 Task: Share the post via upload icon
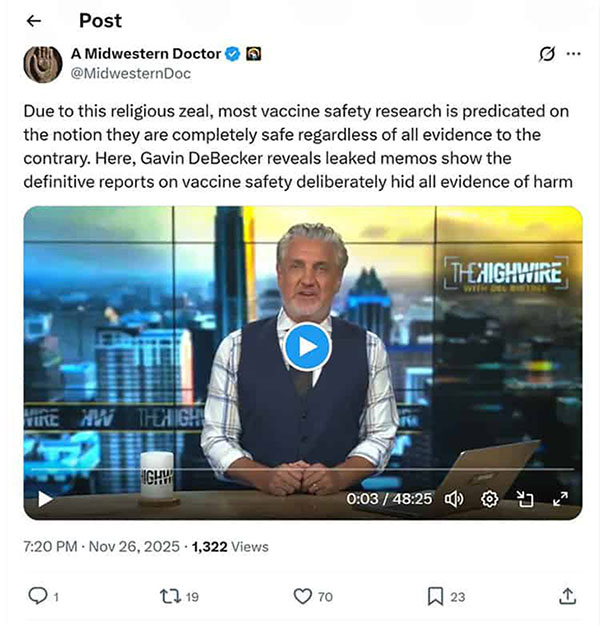[567, 596]
